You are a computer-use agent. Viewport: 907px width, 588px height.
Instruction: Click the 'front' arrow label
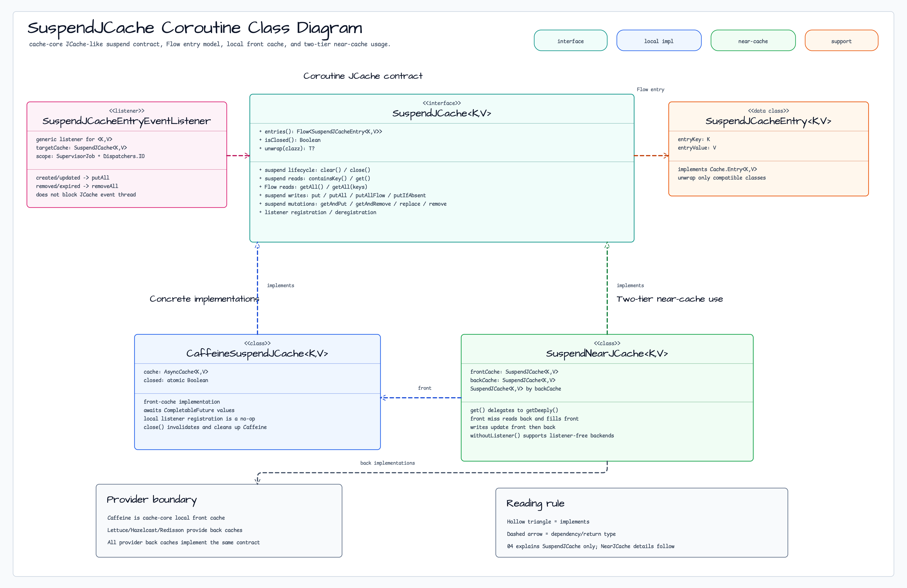424,388
